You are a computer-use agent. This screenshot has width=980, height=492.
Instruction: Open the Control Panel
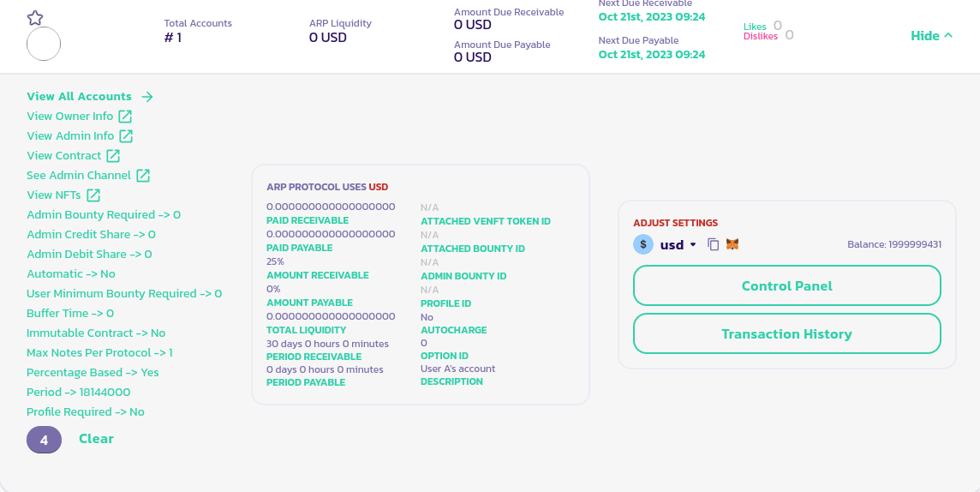click(x=786, y=285)
